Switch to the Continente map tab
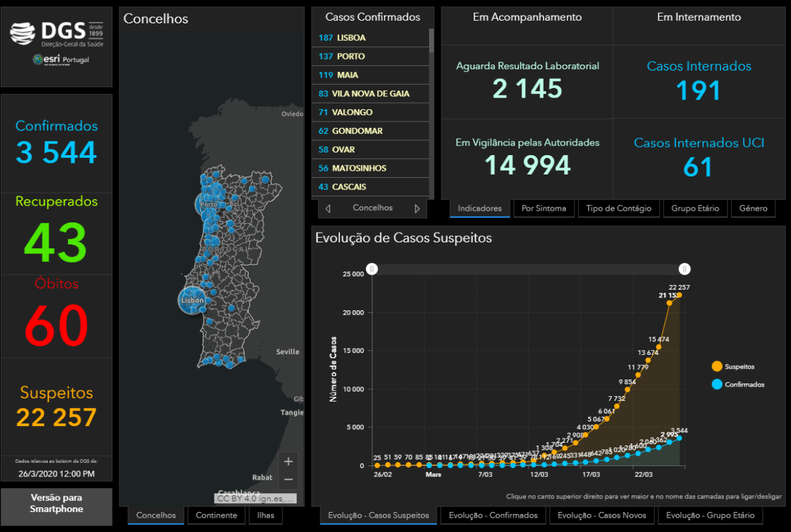Screen dimensions: 791x532 tap(217, 515)
